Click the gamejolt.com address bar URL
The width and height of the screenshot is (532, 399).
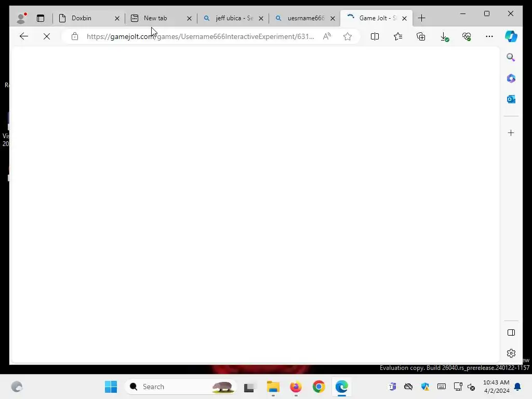coord(200,36)
